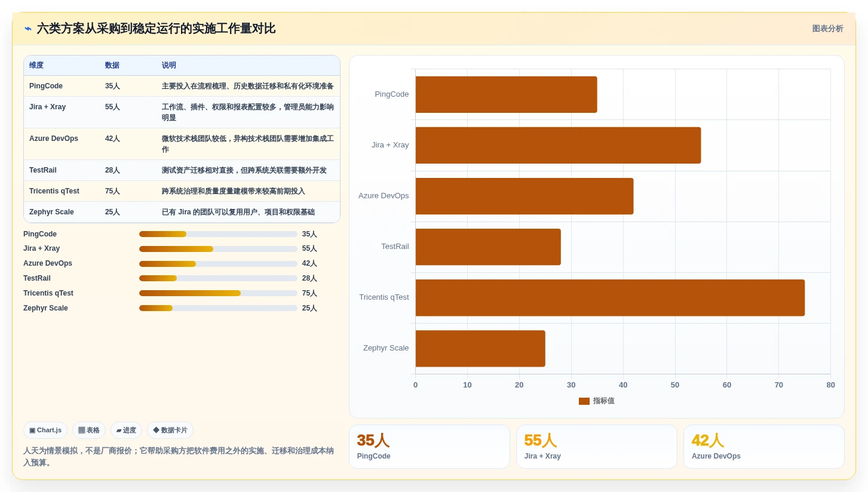This screenshot has height=492, width=868.
Task: Click the TestRail chart bar
Action: [488, 247]
